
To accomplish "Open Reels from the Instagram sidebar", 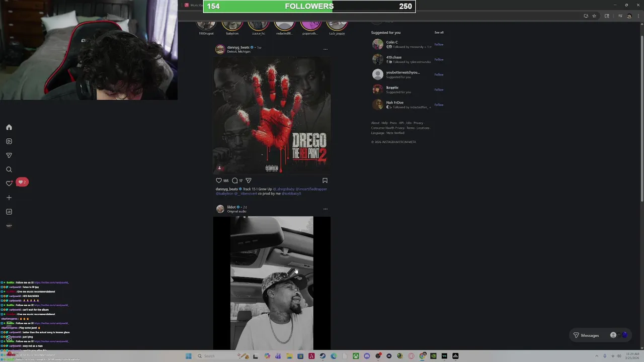I will [x=9, y=141].
